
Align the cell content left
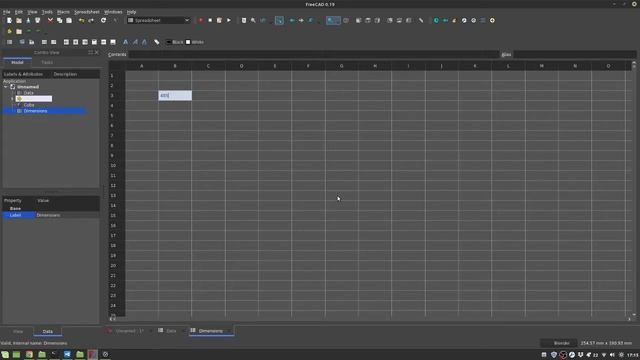(x=66, y=42)
